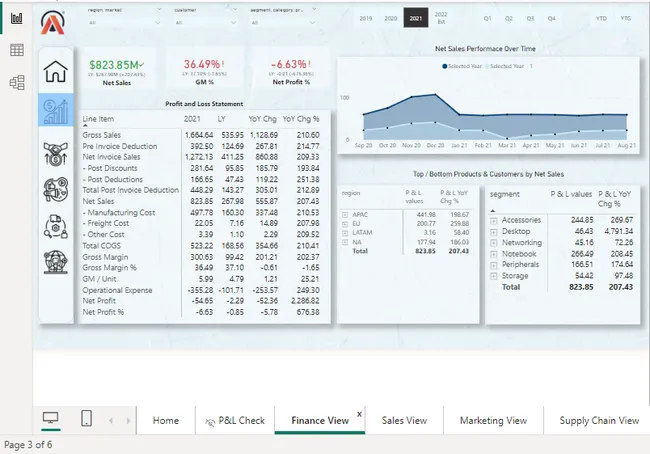The image size is (650, 454).
Task: Expand the Networking segment row
Action: click(494, 243)
